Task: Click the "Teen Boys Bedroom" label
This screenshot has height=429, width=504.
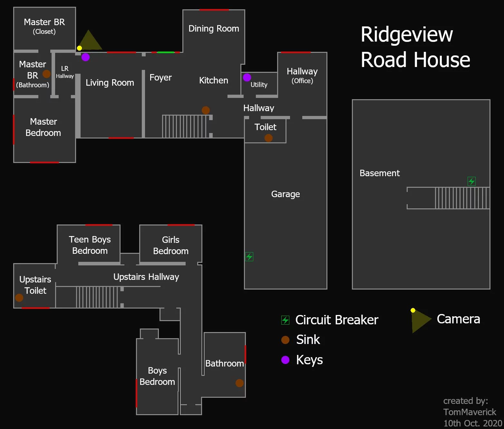Action: tap(90, 245)
